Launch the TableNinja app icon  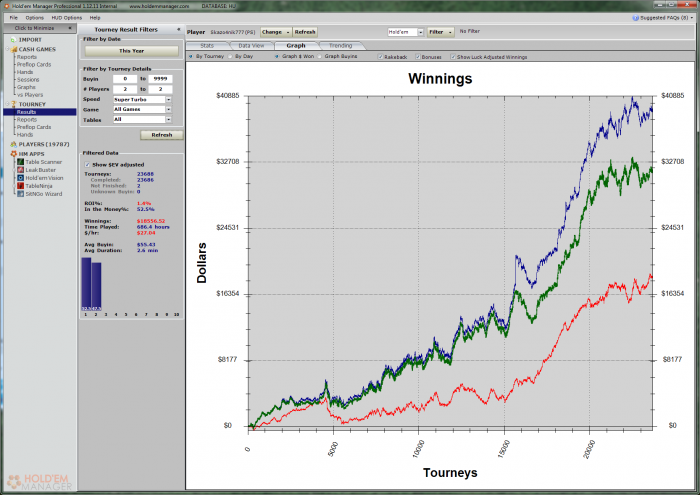click(x=21, y=186)
